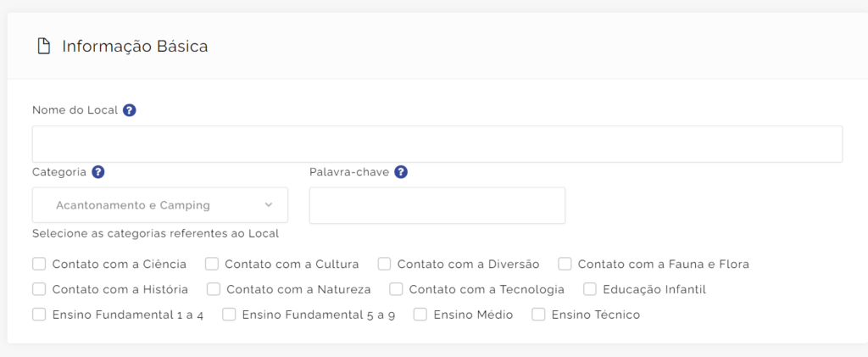Tick the Educação Infantil checkbox
The height and width of the screenshot is (357, 868).
click(x=590, y=289)
